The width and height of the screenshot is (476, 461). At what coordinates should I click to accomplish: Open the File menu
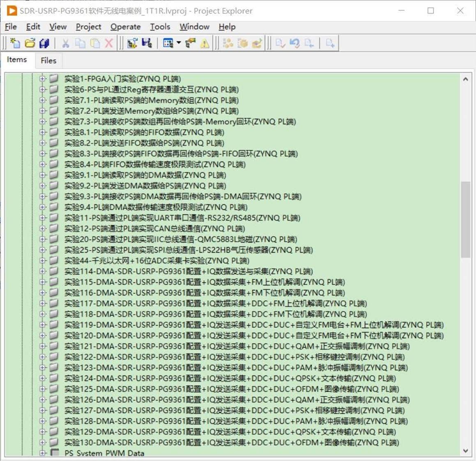tap(11, 27)
